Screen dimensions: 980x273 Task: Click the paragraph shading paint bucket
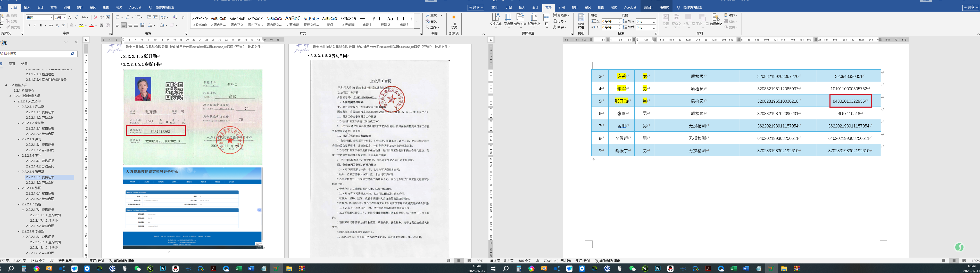tap(162, 26)
